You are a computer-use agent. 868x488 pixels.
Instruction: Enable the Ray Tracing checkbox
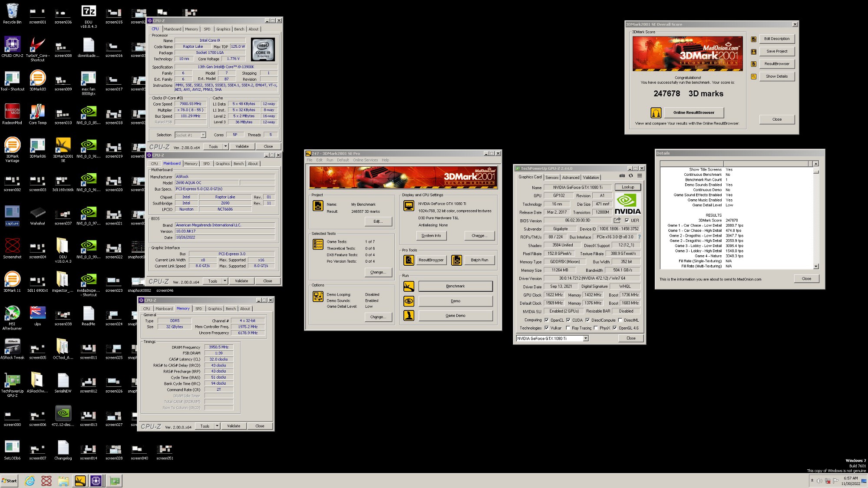pos(568,328)
